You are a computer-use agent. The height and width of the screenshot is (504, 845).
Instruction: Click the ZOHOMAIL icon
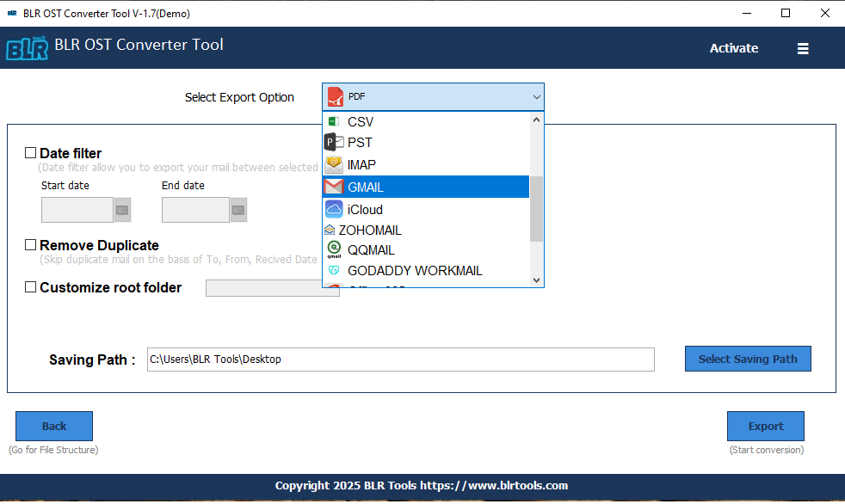(331, 230)
